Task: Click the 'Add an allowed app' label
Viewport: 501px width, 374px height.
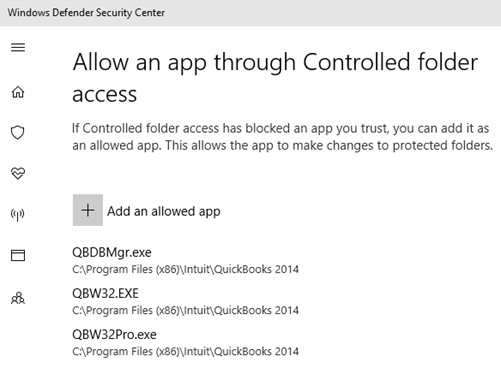Action: coord(163,211)
